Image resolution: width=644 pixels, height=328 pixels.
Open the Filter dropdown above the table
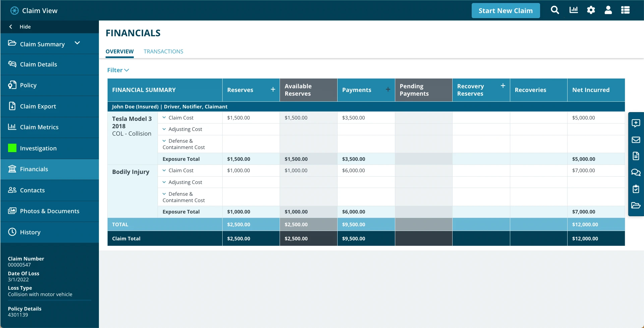point(118,70)
